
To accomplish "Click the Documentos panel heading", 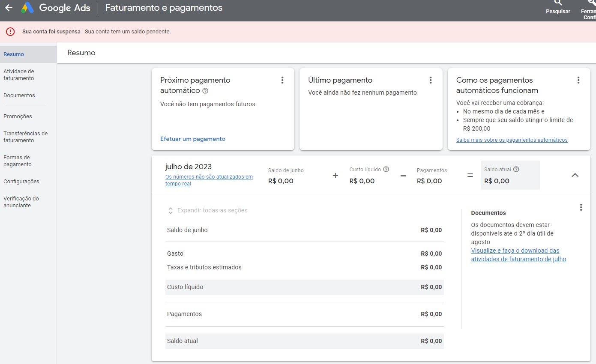I will (488, 213).
